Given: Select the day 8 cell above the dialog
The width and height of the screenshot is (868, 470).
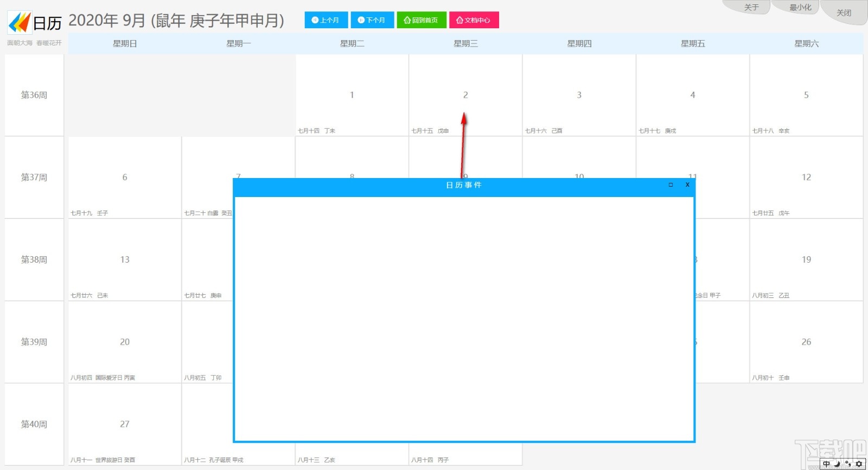Looking at the screenshot, I should pos(352,157).
